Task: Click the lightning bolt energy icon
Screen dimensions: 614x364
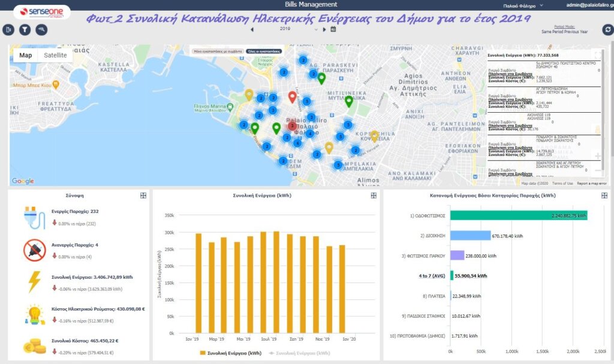Action: pyautogui.click(x=34, y=282)
